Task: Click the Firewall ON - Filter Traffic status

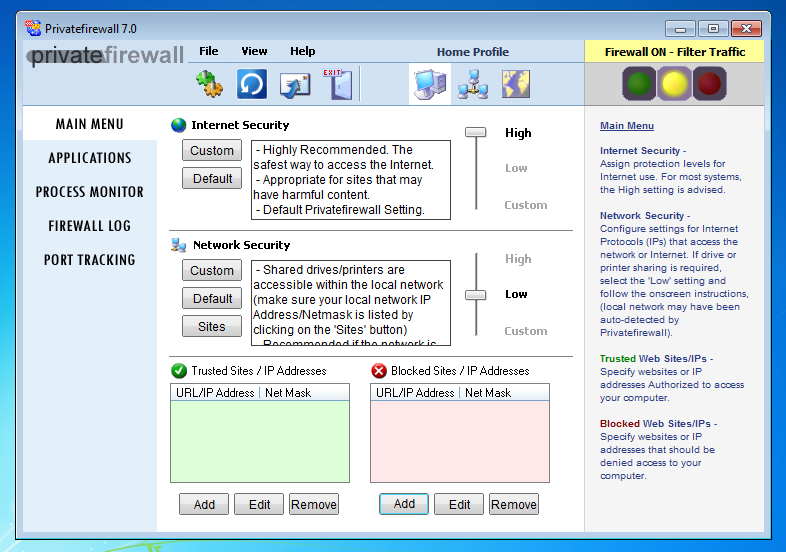Action: pos(675,52)
